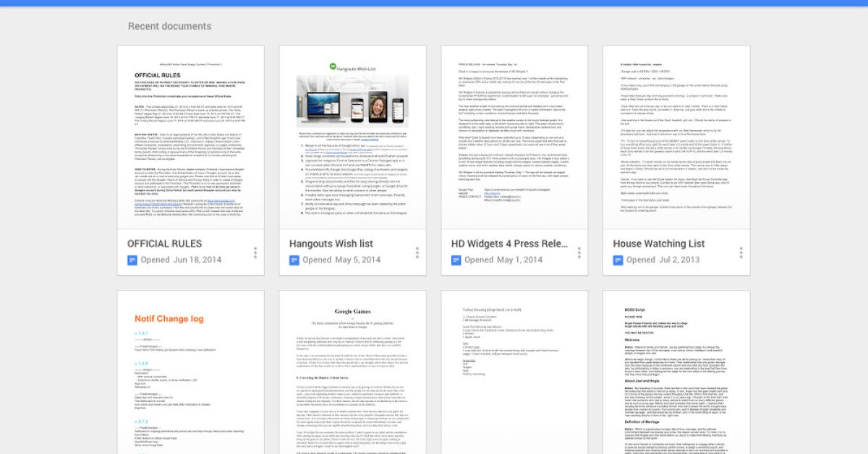The image size is (868, 454).
Task: Open the three-dot menu for House Watching List
Action: pyautogui.click(x=741, y=252)
